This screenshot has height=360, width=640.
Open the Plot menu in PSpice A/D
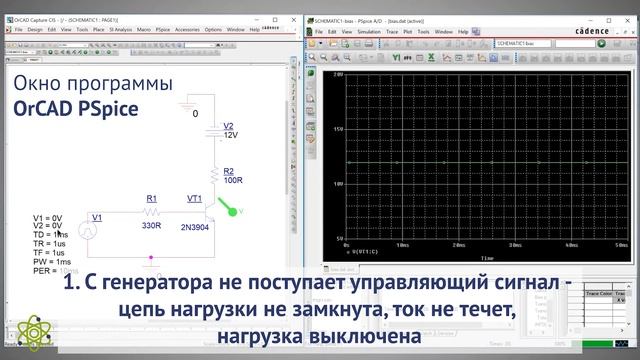pos(408,31)
